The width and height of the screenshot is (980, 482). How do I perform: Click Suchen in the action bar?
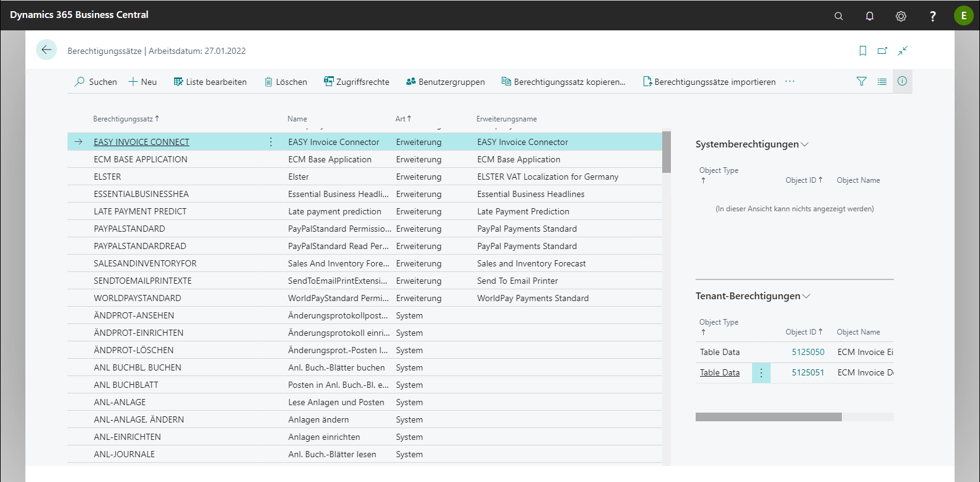[x=95, y=82]
